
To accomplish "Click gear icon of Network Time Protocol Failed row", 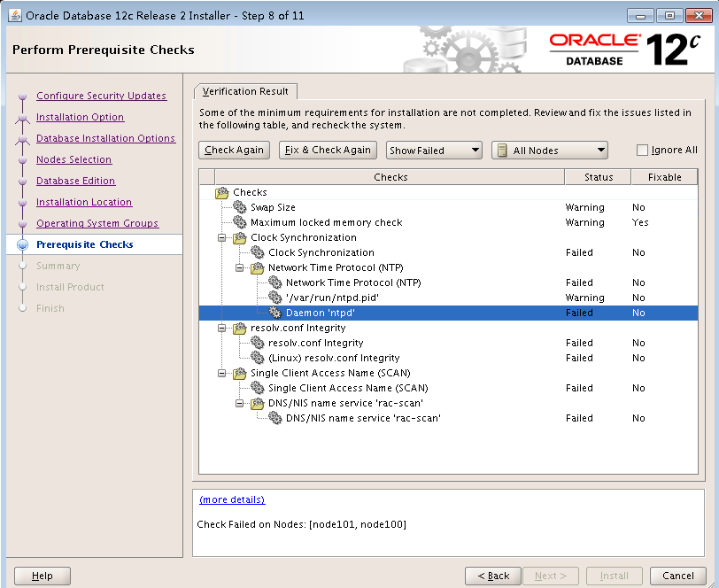I will 275,282.
